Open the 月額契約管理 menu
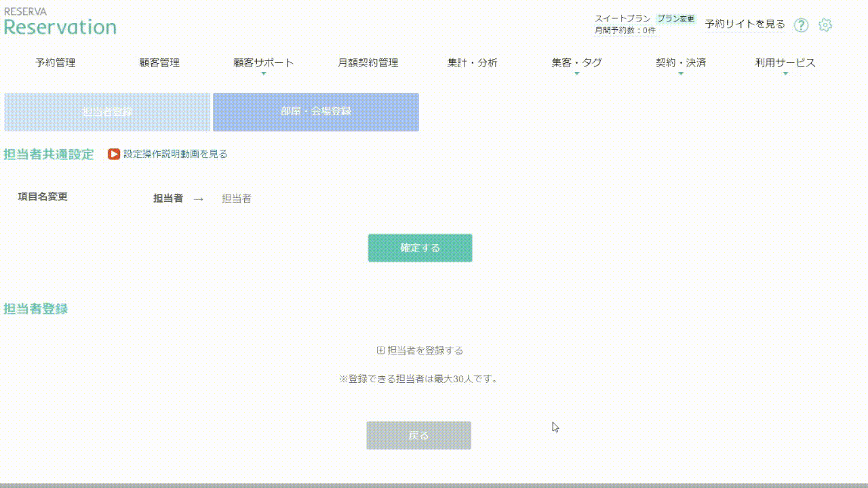The height and width of the screenshot is (488, 868). tap(368, 63)
